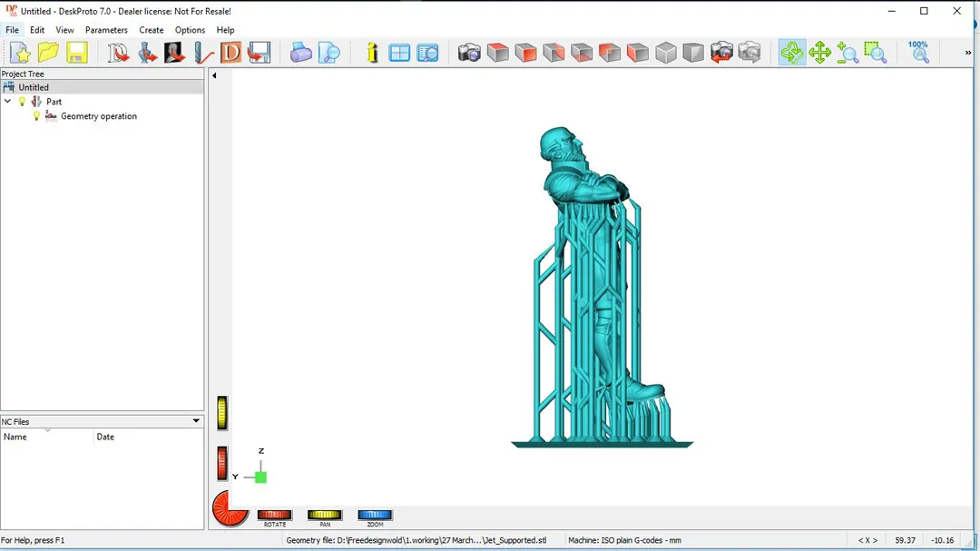Click the Zoom 100% icon

(x=918, y=53)
